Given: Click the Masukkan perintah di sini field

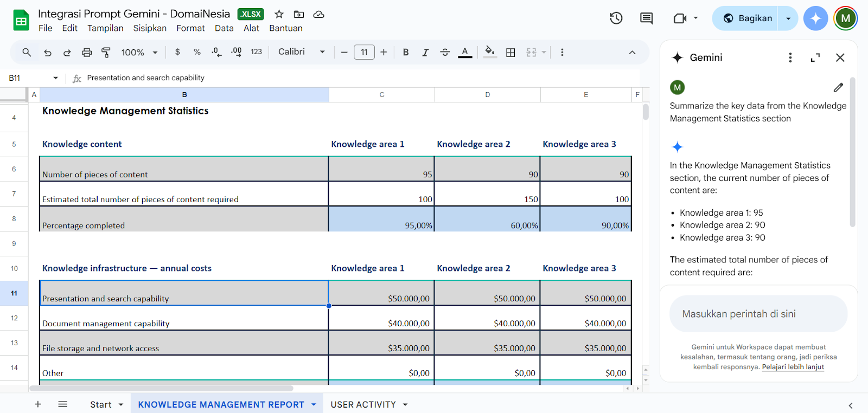Looking at the screenshot, I should coord(758,314).
